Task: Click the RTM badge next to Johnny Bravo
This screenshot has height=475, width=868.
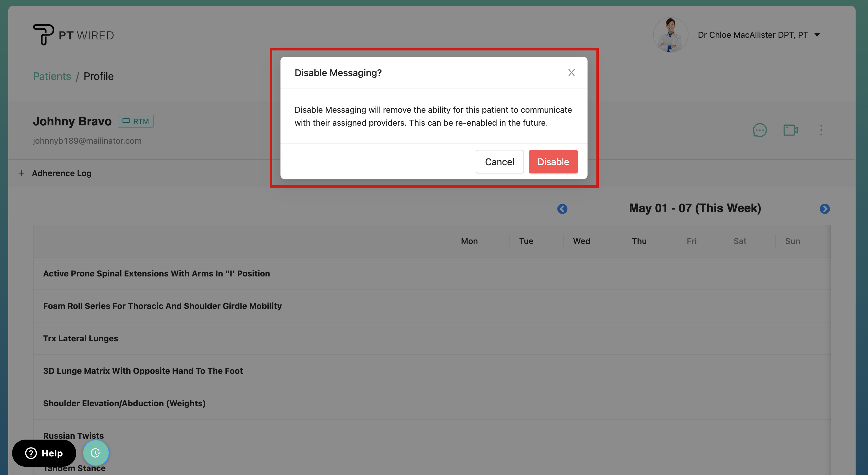Action: (136, 121)
